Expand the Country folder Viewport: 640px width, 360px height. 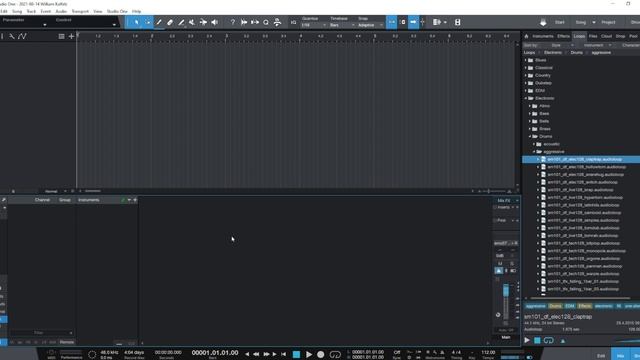(526, 76)
